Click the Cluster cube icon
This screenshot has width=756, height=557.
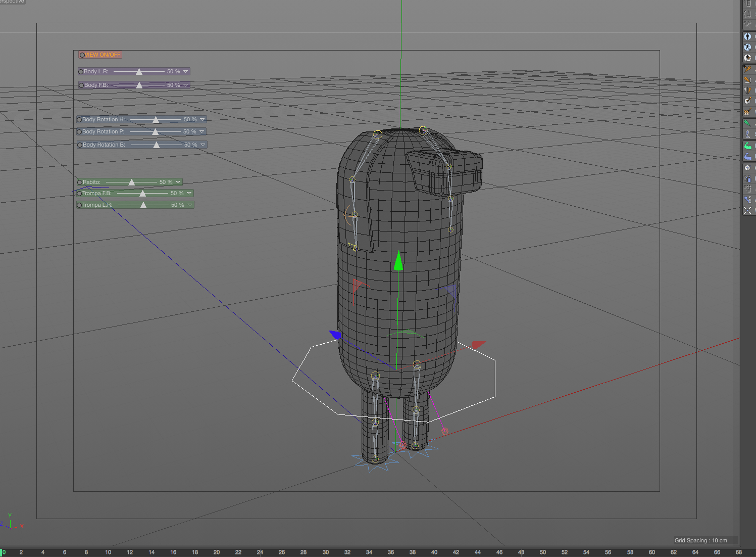pyautogui.click(x=747, y=168)
